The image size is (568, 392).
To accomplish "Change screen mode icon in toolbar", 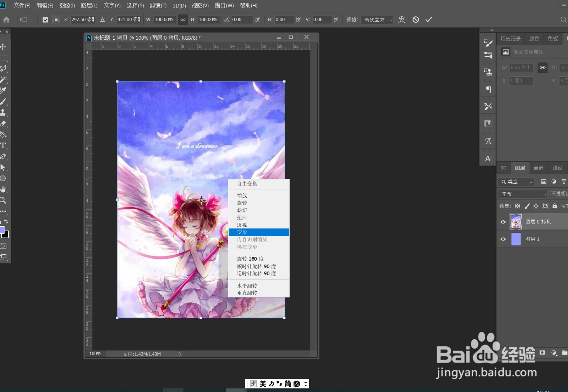I will (x=3, y=256).
